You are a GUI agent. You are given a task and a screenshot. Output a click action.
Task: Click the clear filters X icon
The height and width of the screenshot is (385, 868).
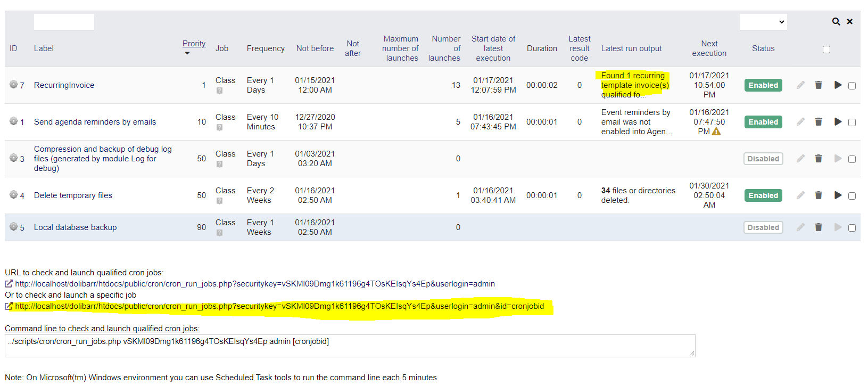click(x=850, y=22)
